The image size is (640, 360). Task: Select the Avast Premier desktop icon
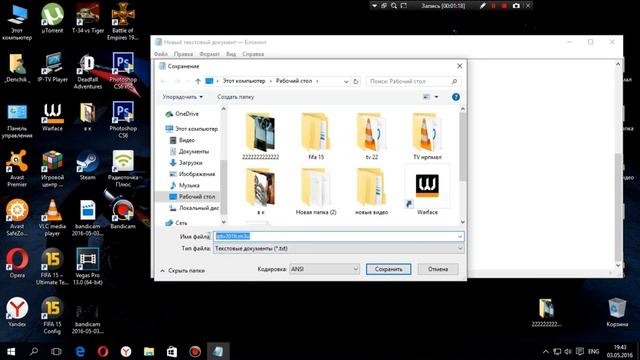tap(17, 169)
